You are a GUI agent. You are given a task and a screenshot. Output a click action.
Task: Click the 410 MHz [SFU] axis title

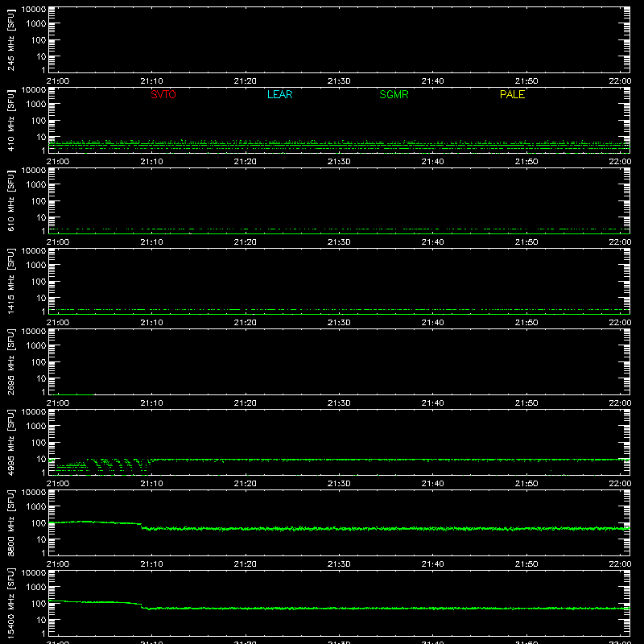coord(10,120)
